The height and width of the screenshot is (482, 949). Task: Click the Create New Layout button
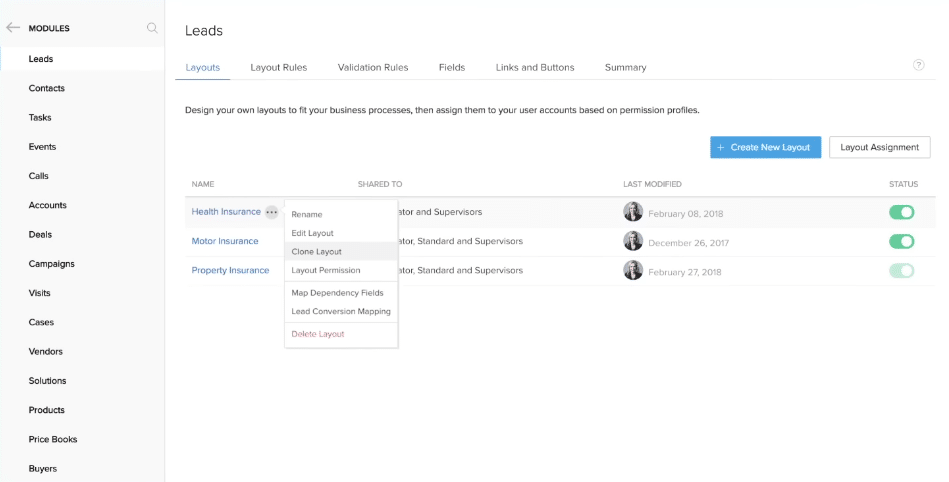pos(765,147)
